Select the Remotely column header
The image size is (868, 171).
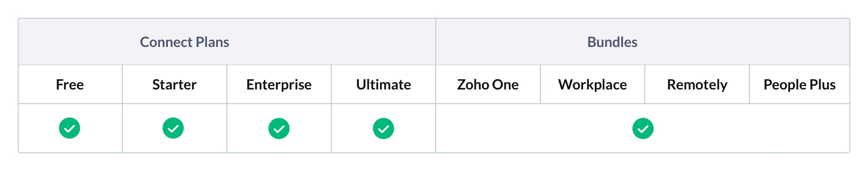click(697, 85)
